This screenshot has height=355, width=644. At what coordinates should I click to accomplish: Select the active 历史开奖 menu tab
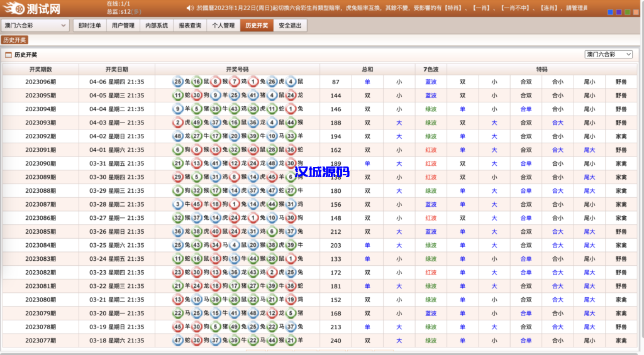pyautogui.click(x=257, y=25)
